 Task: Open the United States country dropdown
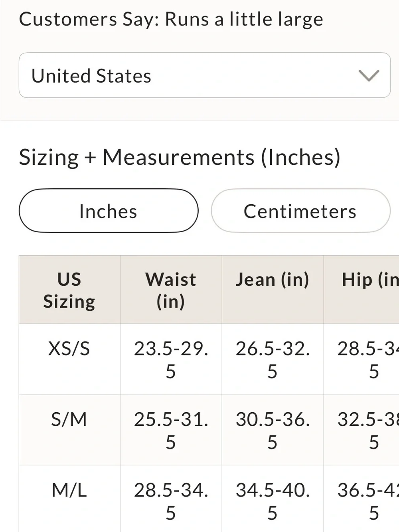204,75
